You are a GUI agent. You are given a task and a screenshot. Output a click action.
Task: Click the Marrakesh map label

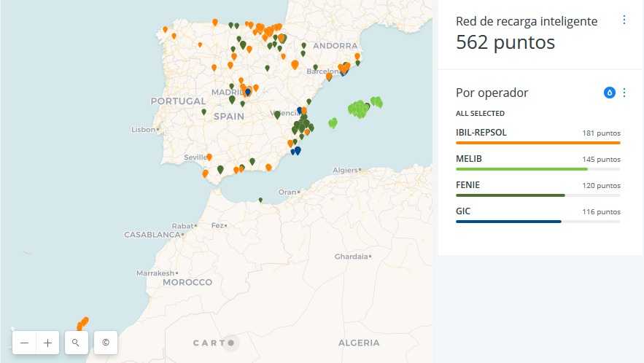[x=155, y=273]
